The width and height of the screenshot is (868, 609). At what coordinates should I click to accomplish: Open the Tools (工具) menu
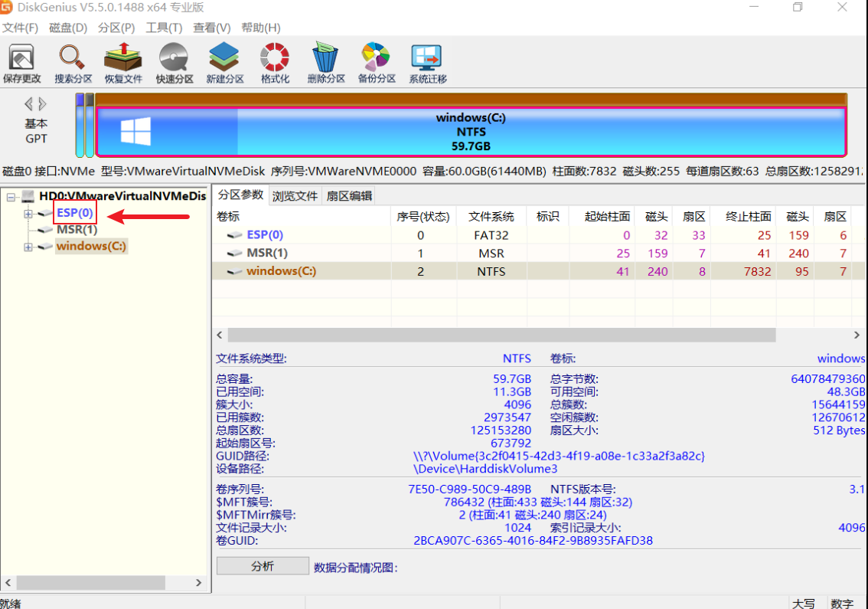tap(164, 28)
